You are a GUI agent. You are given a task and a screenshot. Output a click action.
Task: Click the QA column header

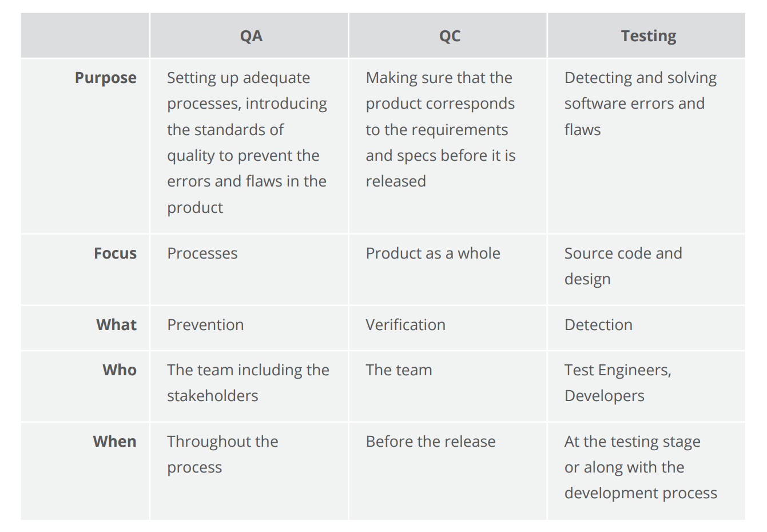click(251, 36)
